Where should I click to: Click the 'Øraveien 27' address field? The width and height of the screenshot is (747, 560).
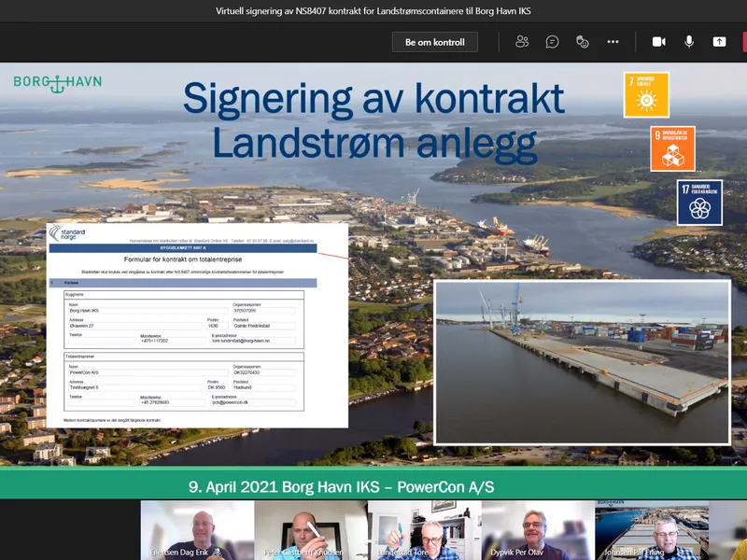[135, 326]
